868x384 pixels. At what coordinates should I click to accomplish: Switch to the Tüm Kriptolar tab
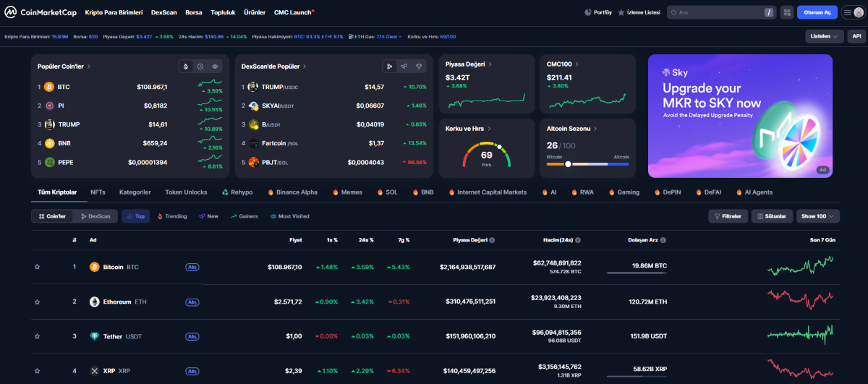coord(57,192)
